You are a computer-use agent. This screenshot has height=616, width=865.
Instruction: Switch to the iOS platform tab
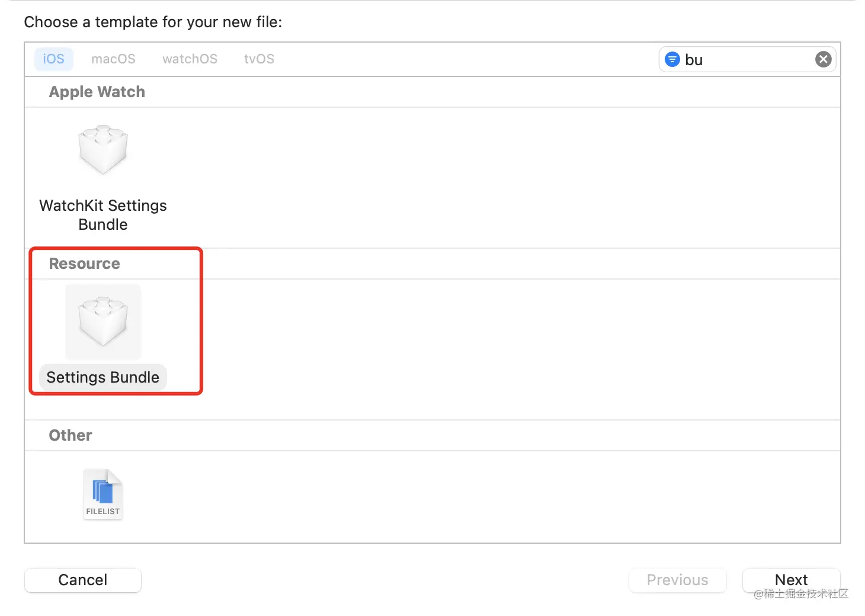(53, 59)
